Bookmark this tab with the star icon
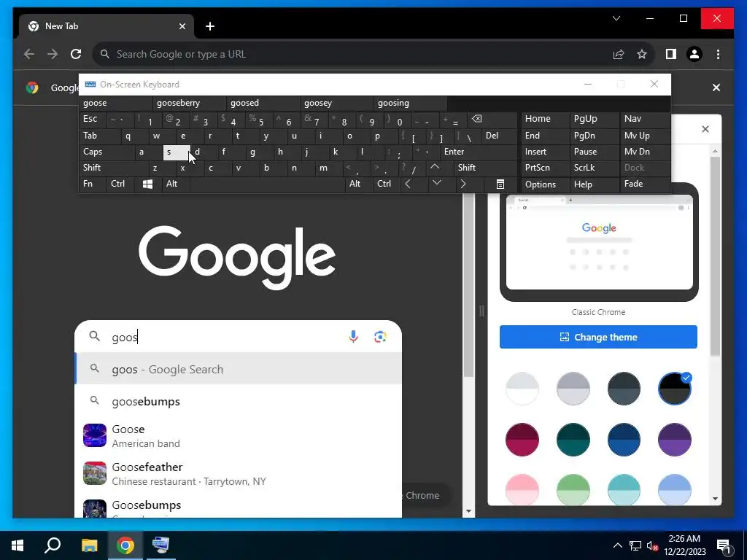The width and height of the screenshot is (747, 560). (642, 54)
